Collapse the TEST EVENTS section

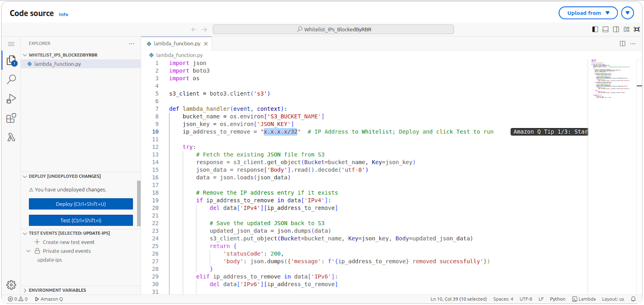[x=25, y=233]
